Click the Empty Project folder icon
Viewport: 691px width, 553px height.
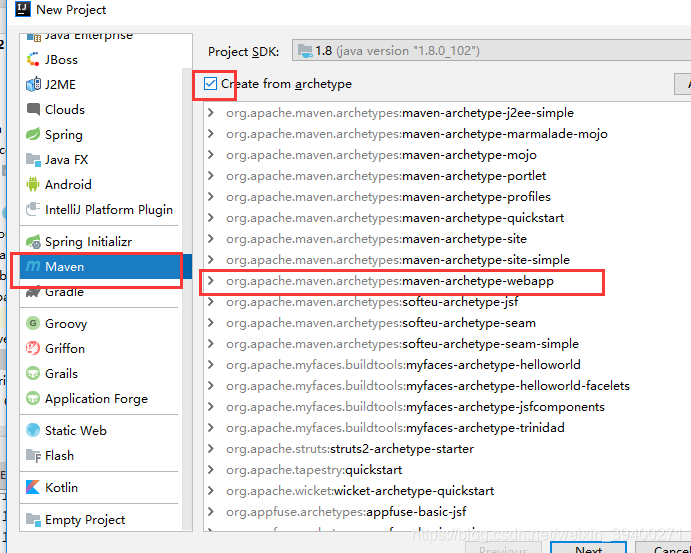pyautogui.click(x=33, y=520)
